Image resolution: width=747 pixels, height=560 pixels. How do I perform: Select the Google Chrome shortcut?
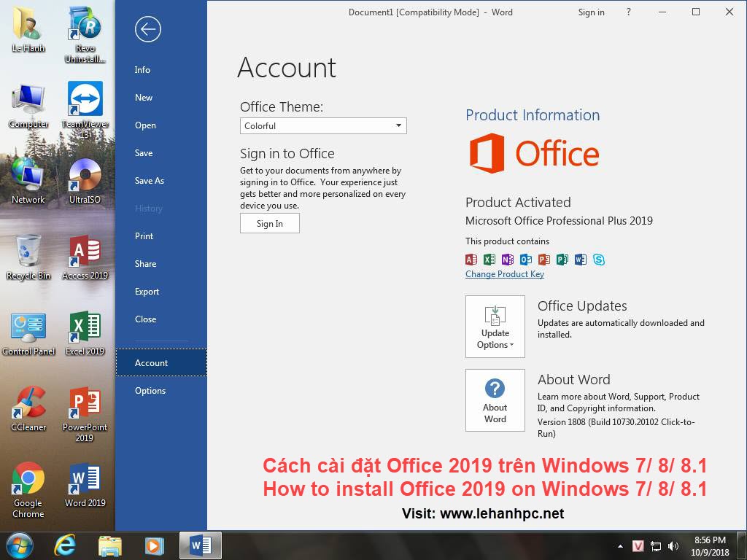(28, 490)
